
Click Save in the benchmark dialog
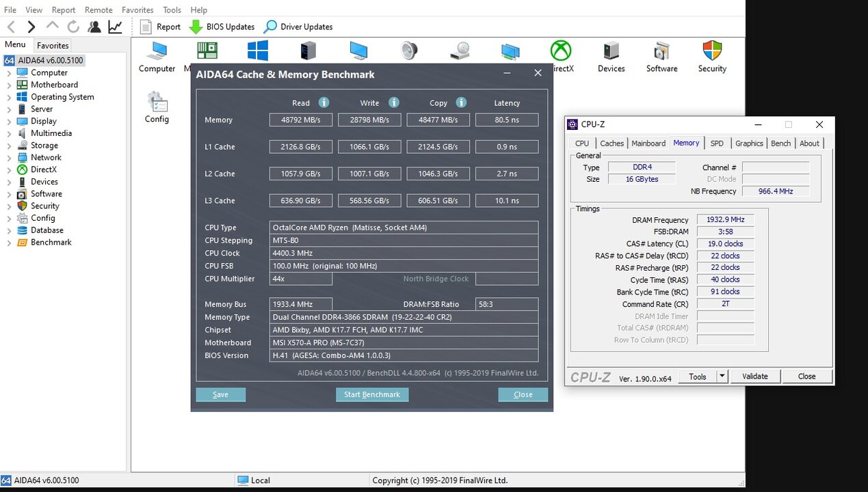(x=220, y=394)
